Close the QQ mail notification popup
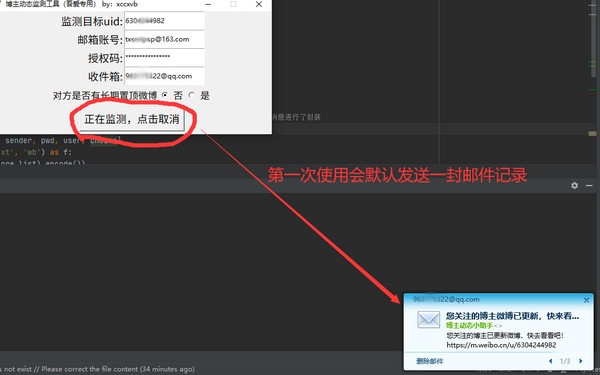Image resolution: width=600 pixels, height=375 pixels. click(x=587, y=300)
